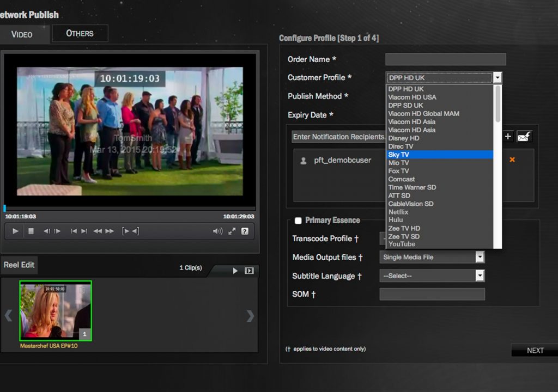Step forward one frame

(57, 231)
